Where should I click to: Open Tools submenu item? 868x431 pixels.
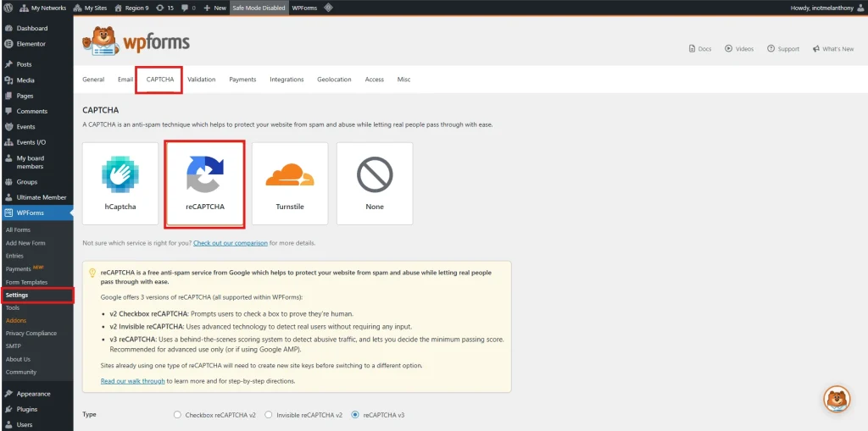tap(13, 307)
